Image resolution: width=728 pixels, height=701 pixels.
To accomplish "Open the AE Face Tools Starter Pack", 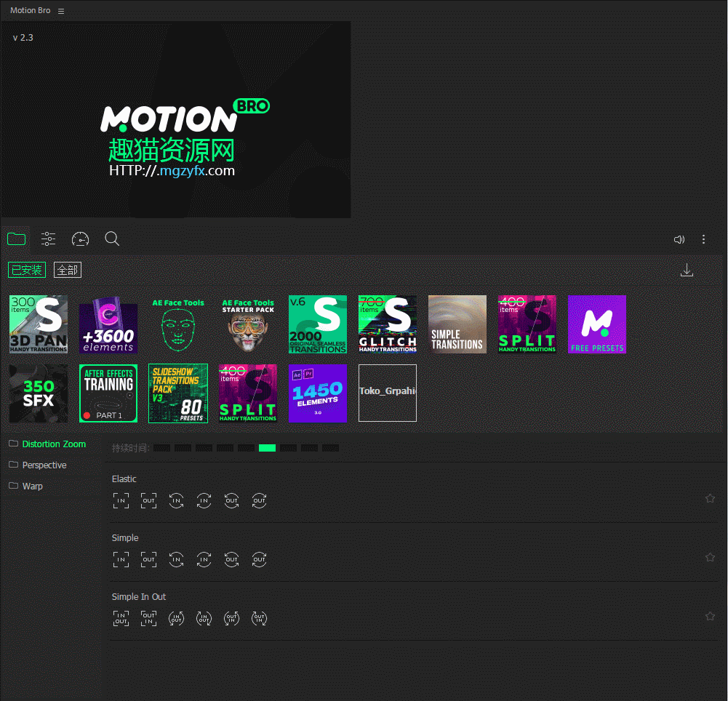I will (x=248, y=324).
